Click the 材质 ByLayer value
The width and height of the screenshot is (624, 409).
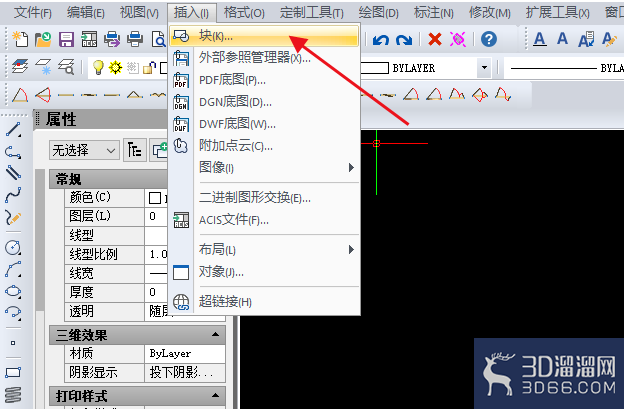click(185, 353)
